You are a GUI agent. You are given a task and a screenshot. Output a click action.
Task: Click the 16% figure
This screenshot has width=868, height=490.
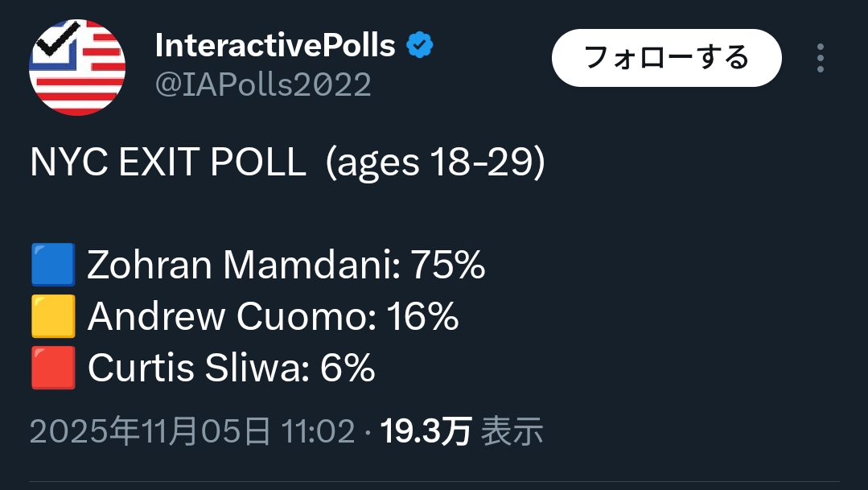422,317
